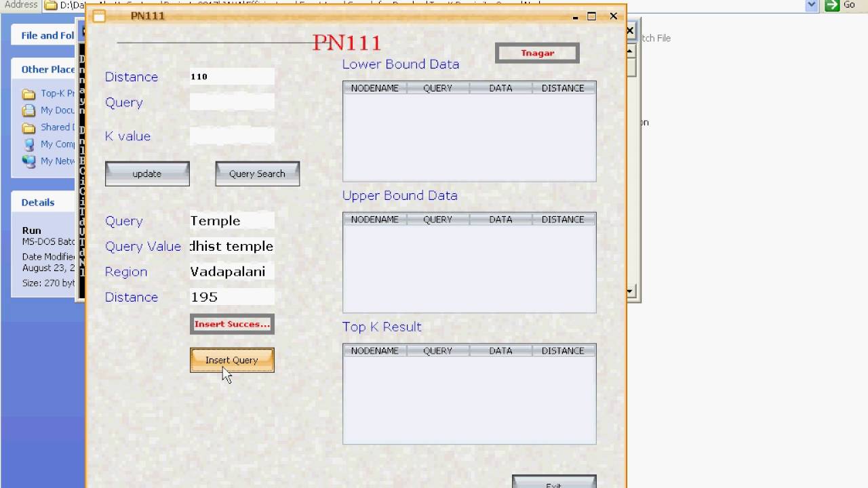Open the address bar dropdown arrow

click(x=811, y=5)
